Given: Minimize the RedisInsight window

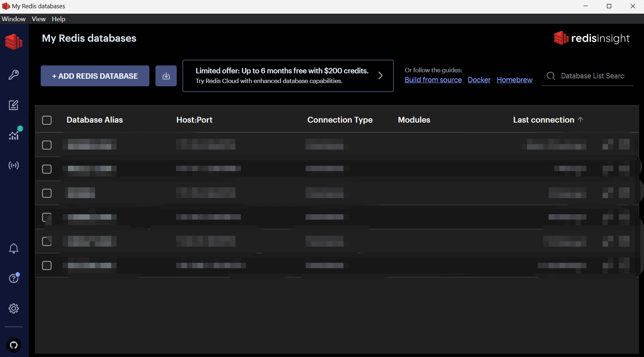Looking at the screenshot, I should (x=586, y=6).
